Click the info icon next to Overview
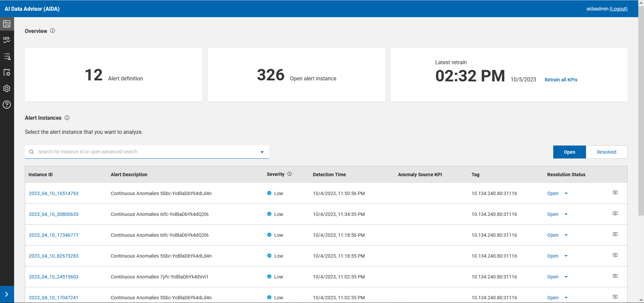 [53, 31]
